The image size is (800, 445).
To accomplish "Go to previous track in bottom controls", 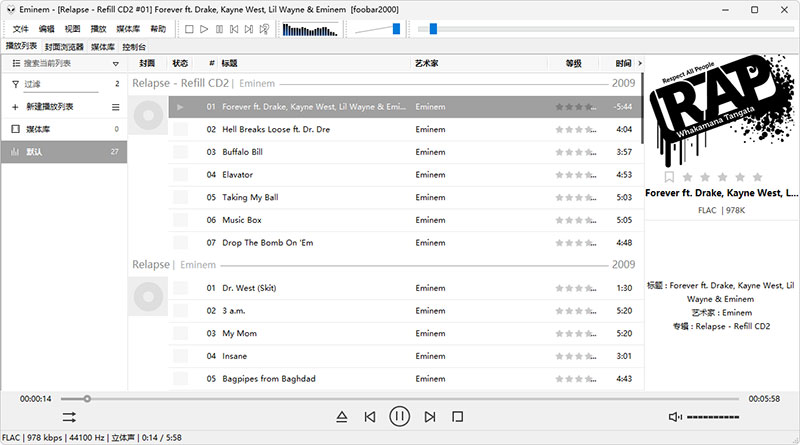I will 369,416.
